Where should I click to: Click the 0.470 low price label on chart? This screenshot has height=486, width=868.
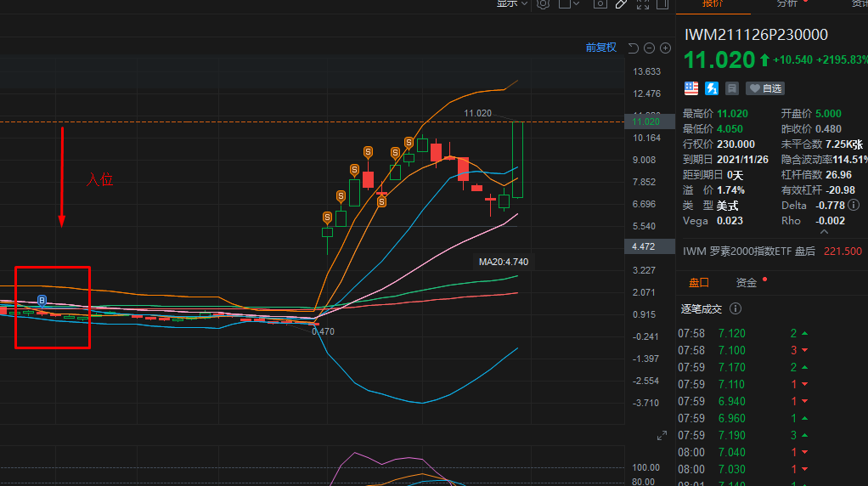pos(323,331)
